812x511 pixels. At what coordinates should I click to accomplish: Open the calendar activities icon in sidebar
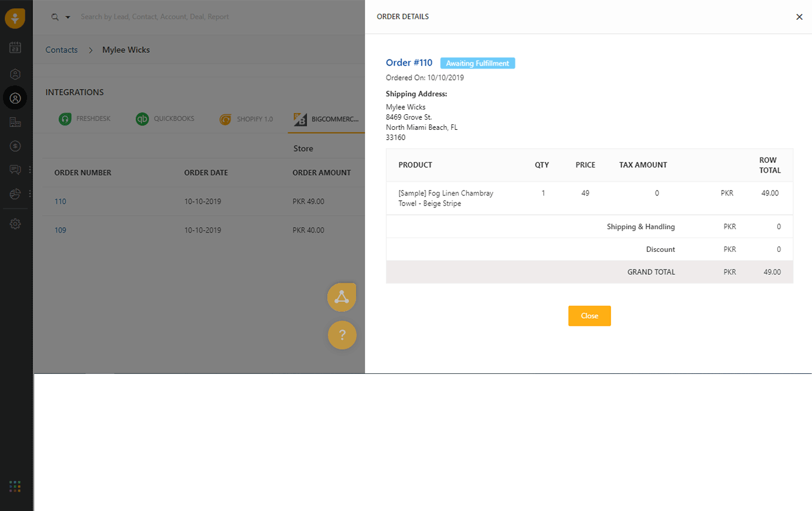[15, 47]
